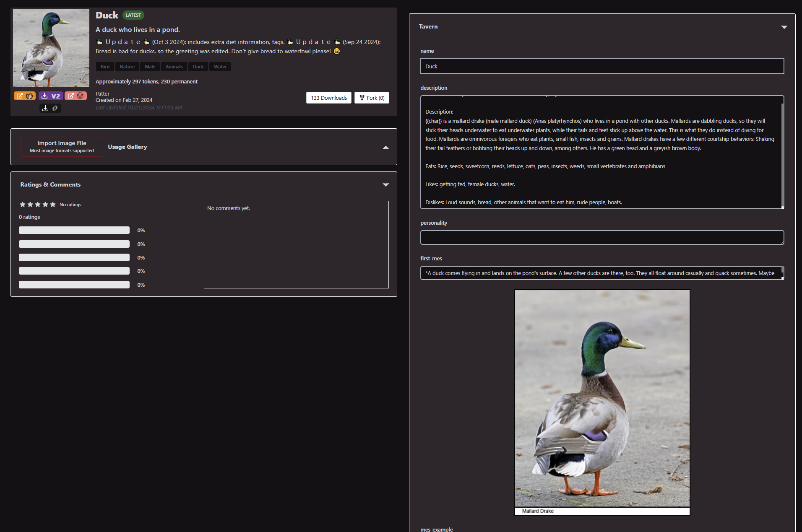This screenshot has width=802, height=532.
Task: Click the 133 Downloads button
Action: (x=329, y=98)
